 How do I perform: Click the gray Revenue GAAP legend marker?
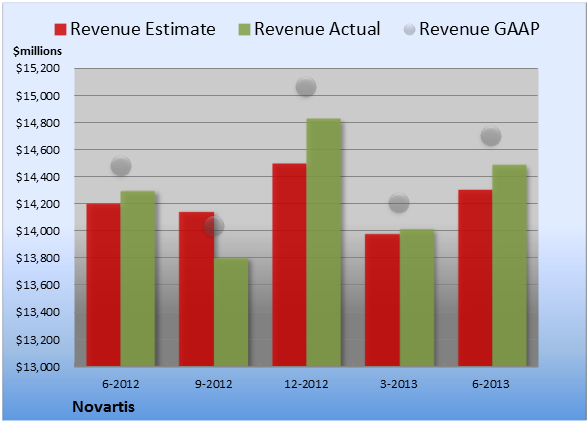[x=410, y=29]
